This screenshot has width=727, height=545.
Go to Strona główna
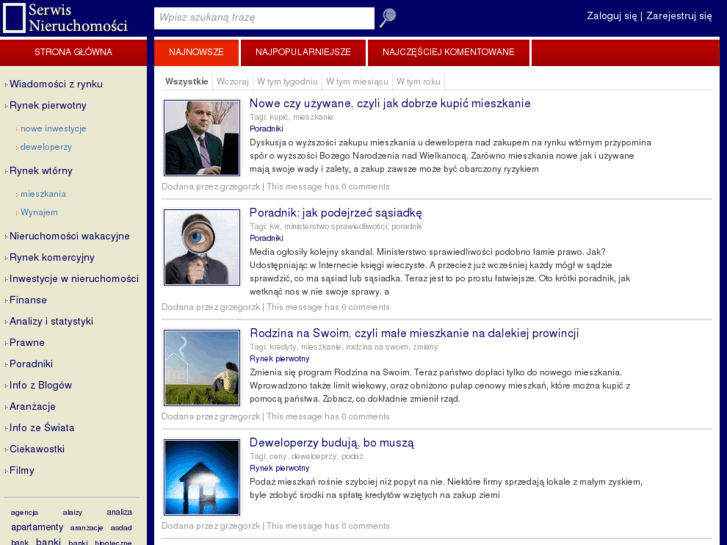(73, 52)
